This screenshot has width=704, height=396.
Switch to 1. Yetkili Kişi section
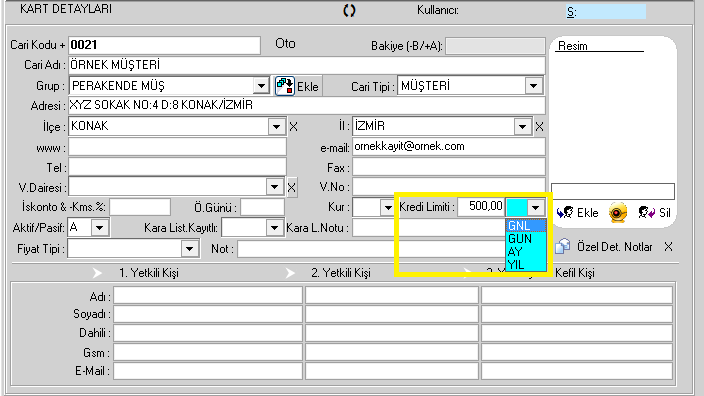coord(149,273)
